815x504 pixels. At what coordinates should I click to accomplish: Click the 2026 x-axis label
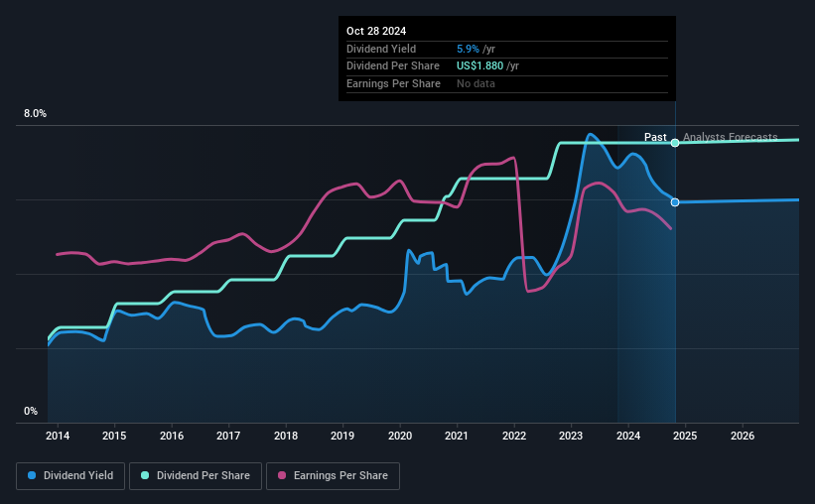tap(743, 436)
